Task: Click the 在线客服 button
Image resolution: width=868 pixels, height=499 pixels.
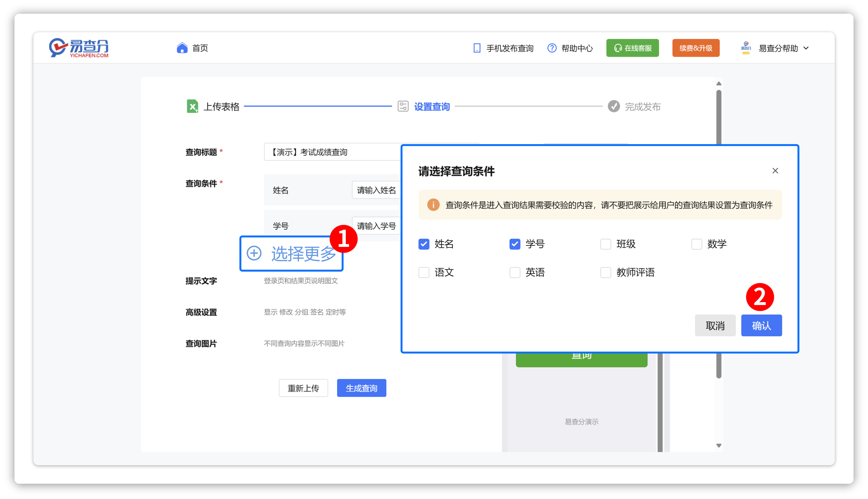Action: point(632,48)
